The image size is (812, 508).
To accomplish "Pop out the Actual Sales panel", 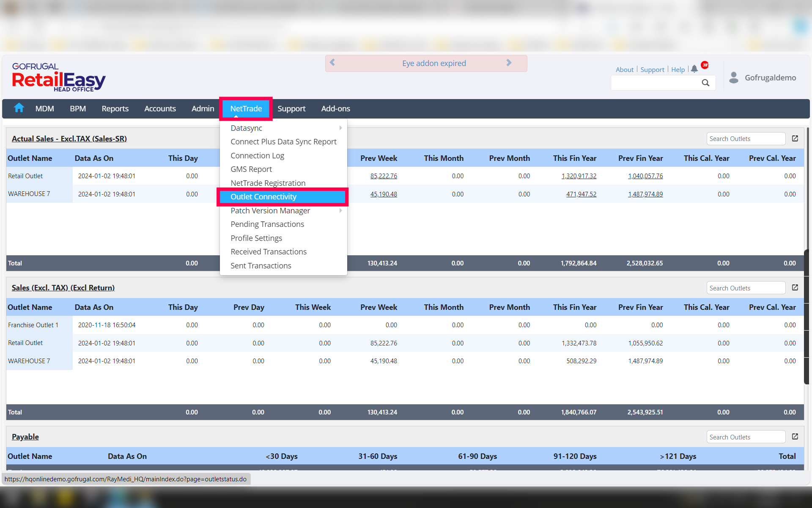I will 795,138.
